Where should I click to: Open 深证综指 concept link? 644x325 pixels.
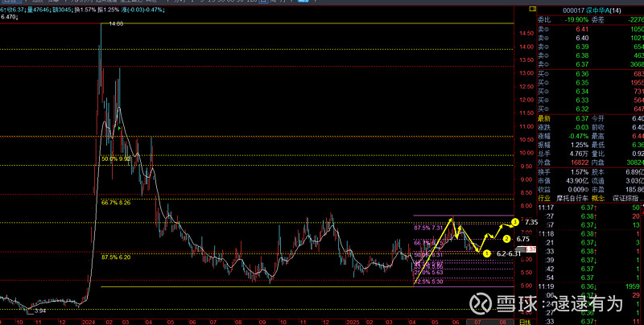click(625, 199)
